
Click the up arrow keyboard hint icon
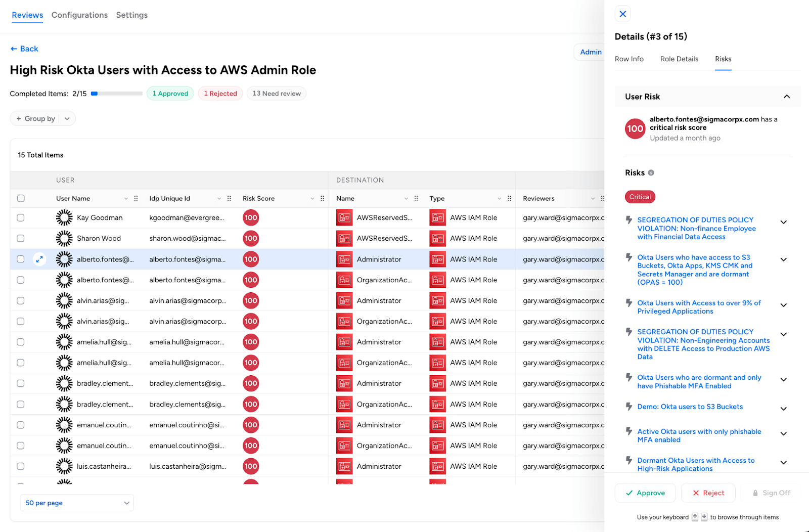tap(695, 517)
